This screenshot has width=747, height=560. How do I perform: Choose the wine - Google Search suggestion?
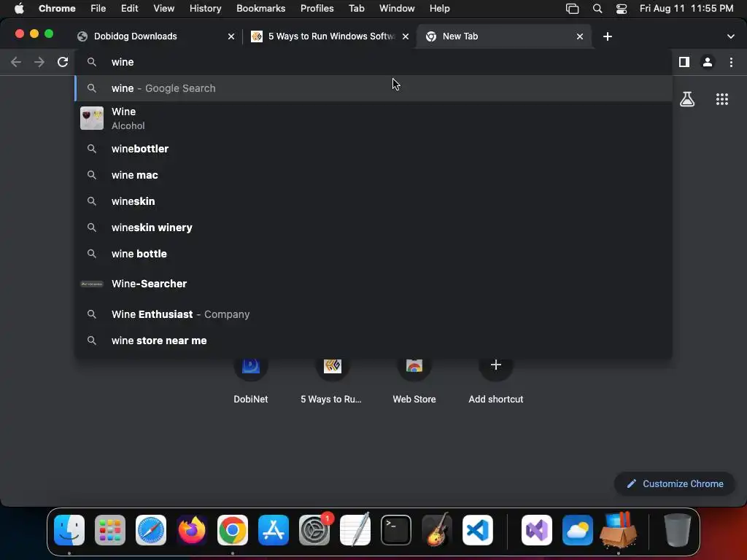(x=373, y=88)
